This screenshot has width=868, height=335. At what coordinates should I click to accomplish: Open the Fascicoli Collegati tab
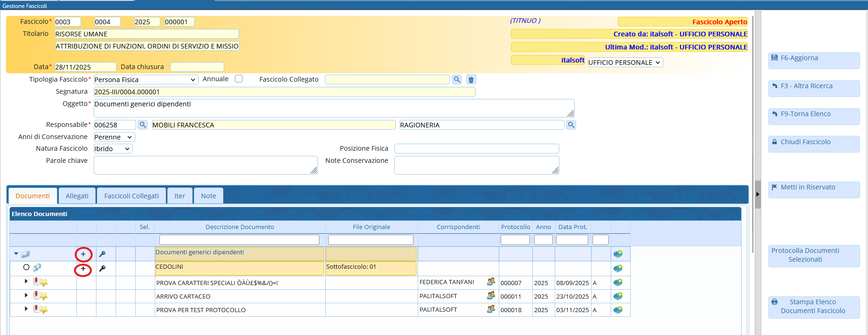[x=131, y=196]
